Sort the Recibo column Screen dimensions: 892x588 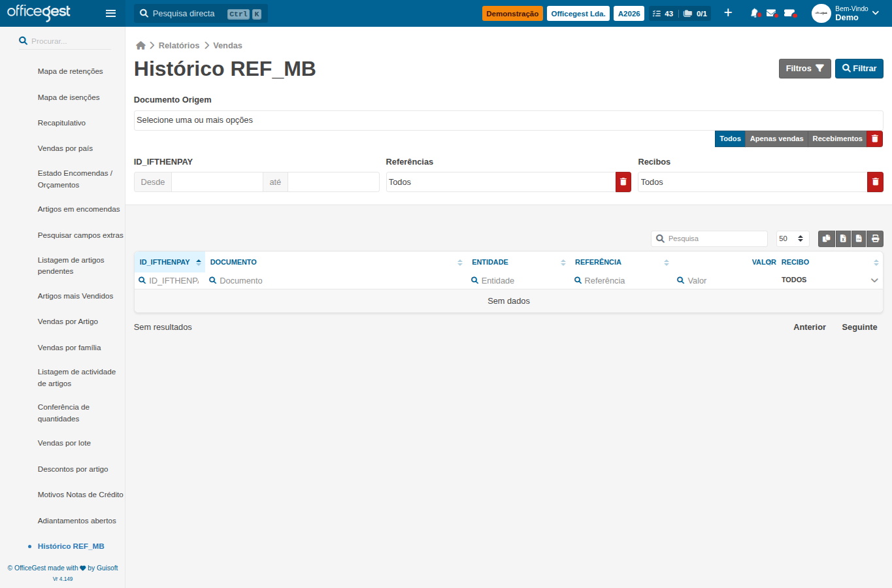(x=876, y=263)
